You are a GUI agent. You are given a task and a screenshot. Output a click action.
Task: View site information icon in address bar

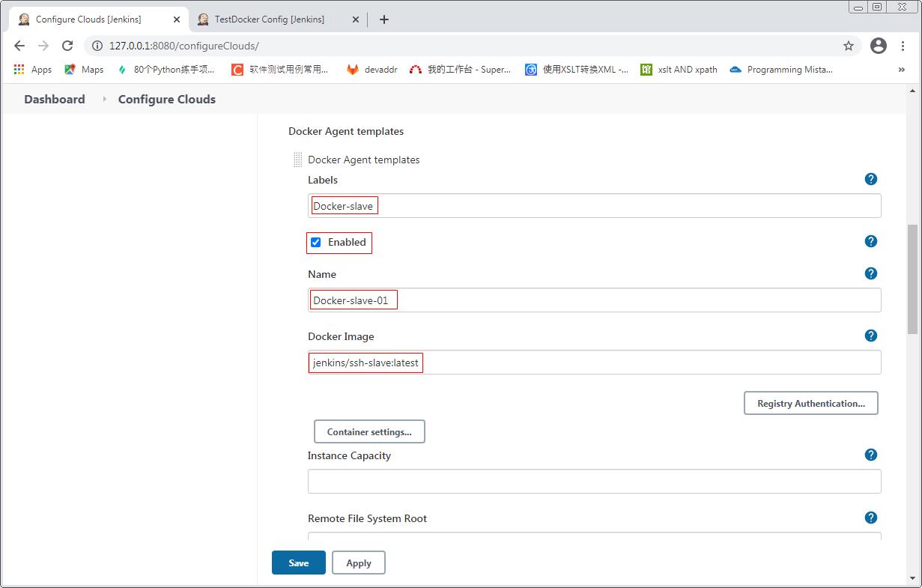click(97, 46)
